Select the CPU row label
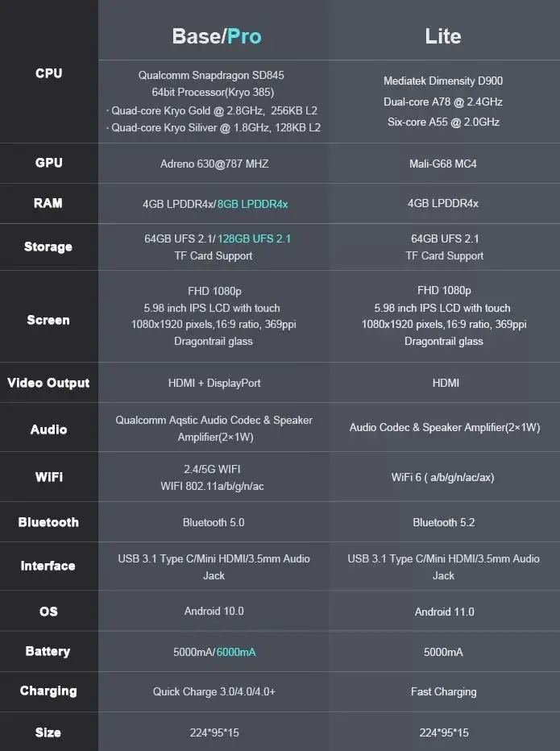 [49, 73]
